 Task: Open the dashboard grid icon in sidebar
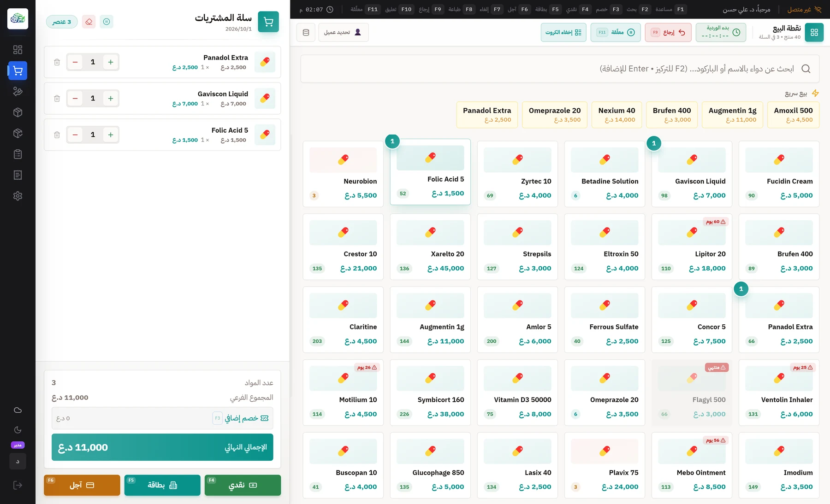[18, 50]
